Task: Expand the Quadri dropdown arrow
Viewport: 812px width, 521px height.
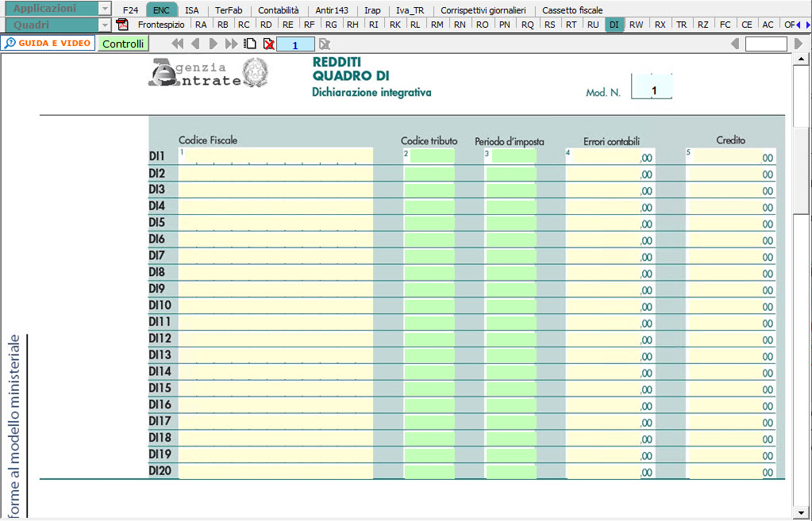Action: click(105, 25)
